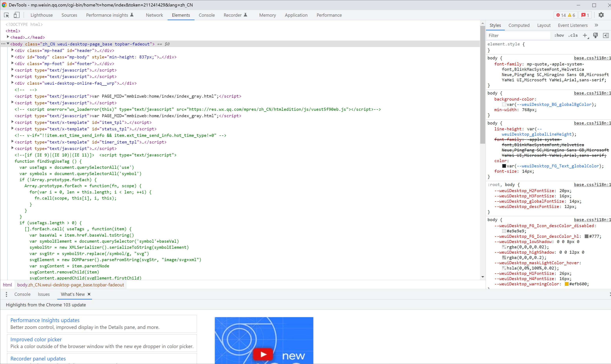Click the #efb600 warning color swatch
This screenshot has width=611, height=364.
click(567, 284)
